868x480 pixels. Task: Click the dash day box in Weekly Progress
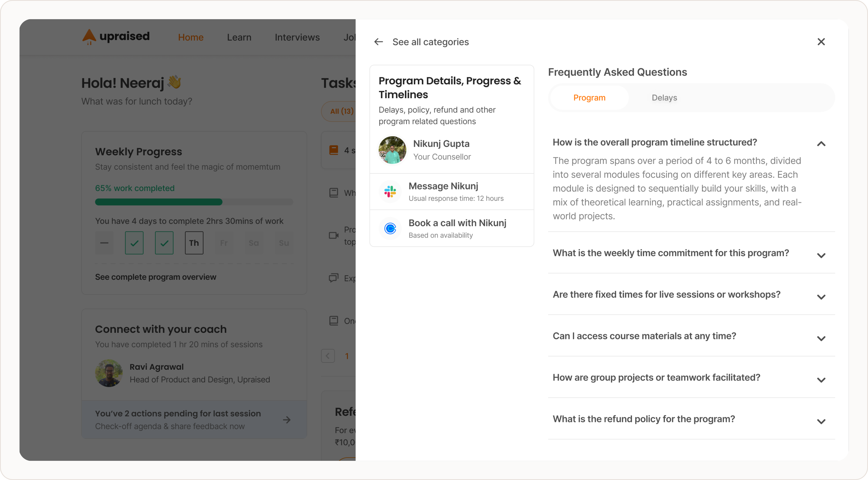(104, 243)
